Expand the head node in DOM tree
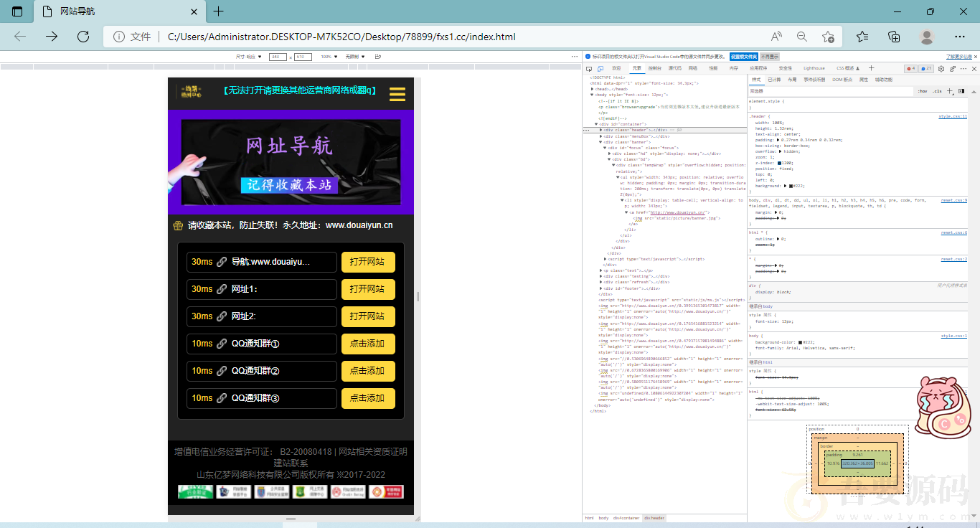The width and height of the screenshot is (980, 528). (593, 89)
